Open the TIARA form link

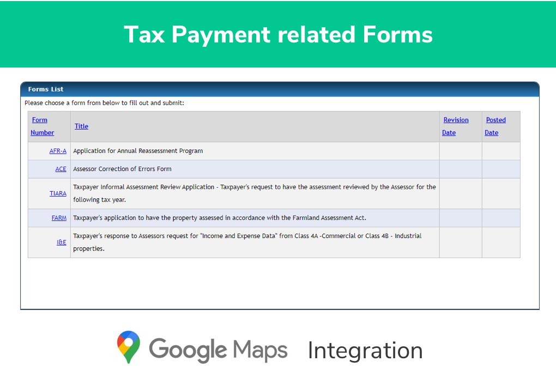click(58, 193)
